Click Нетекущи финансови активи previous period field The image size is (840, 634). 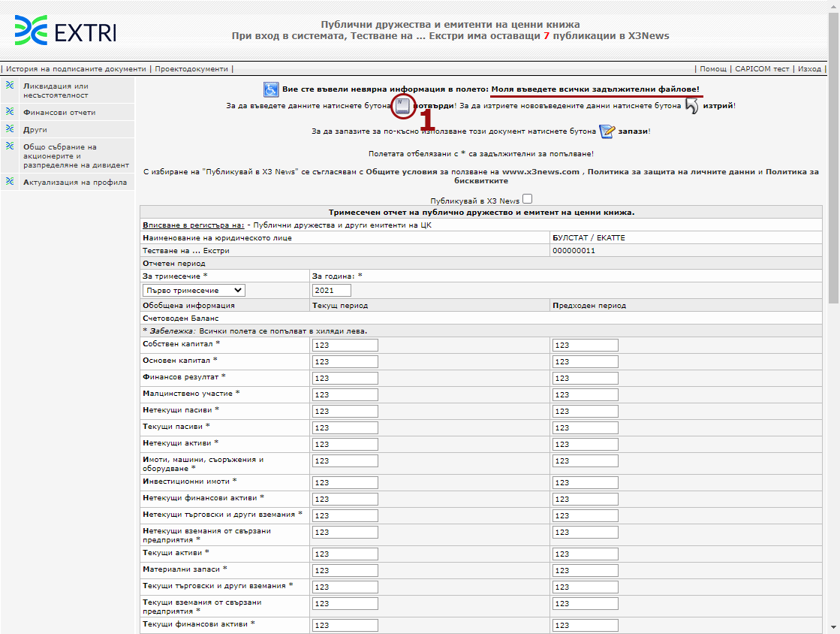pos(585,500)
